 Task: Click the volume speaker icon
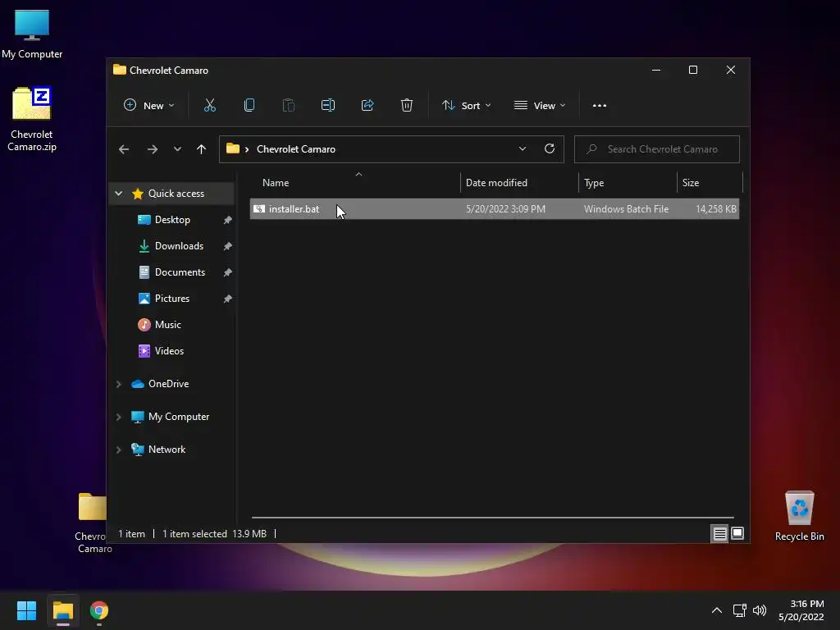(x=760, y=610)
